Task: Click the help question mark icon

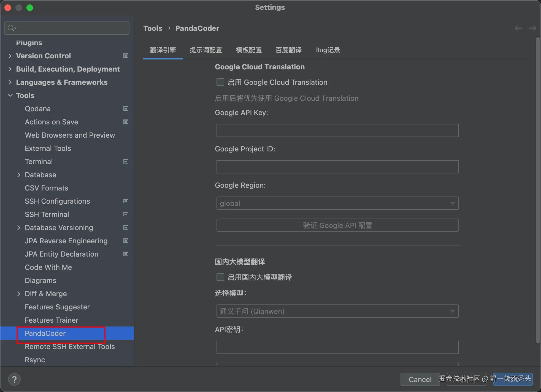Action: pyautogui.click(x=14, y=379)
